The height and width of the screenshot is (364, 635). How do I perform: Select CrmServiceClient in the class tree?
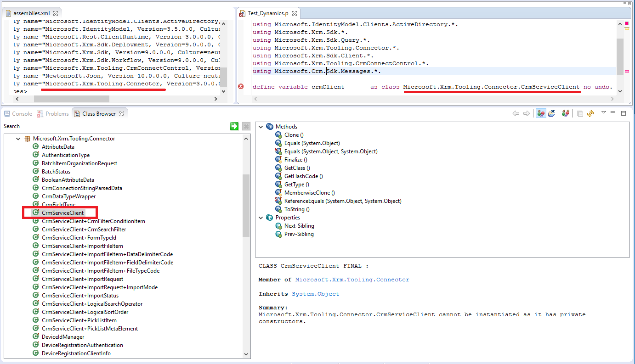63,213
